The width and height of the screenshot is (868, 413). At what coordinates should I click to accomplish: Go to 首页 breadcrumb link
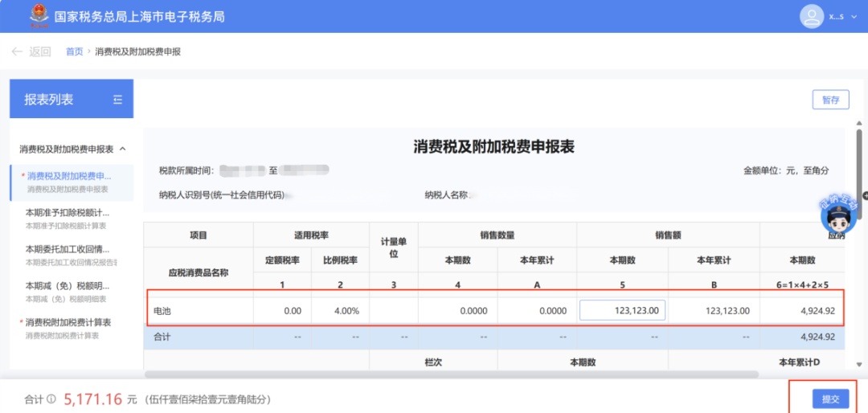point(74,51)
